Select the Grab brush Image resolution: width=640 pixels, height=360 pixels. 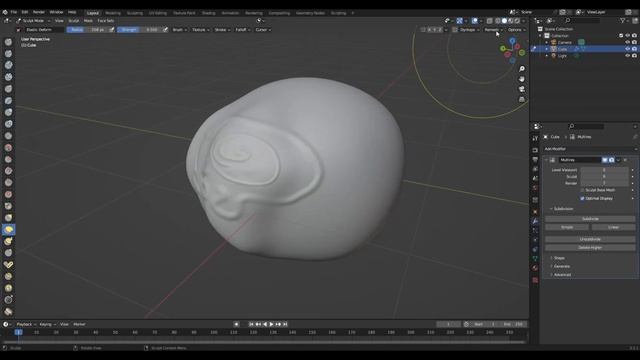pyautogui.click(x=8, y=218)
